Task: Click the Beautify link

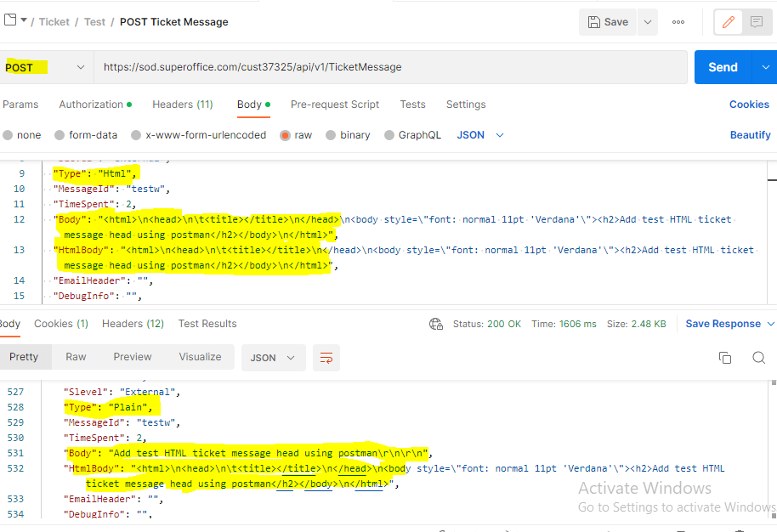Action: (750, 135)
